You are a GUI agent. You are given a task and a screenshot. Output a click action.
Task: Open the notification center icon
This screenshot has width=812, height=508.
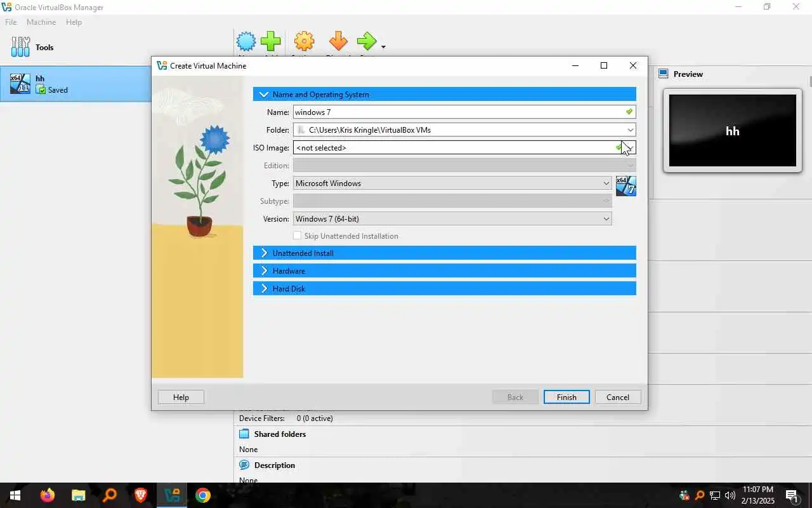[792, 495]
